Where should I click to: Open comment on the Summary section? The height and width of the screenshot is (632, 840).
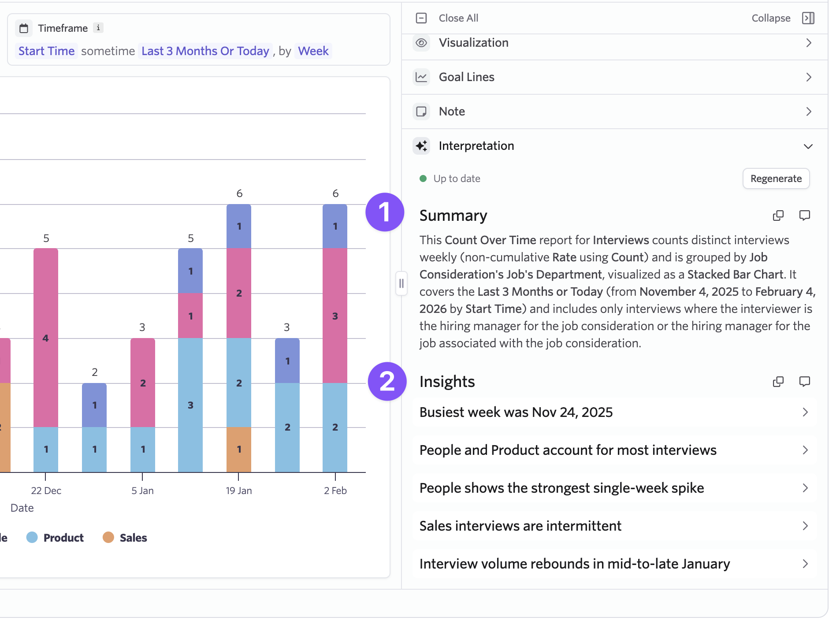804,216
